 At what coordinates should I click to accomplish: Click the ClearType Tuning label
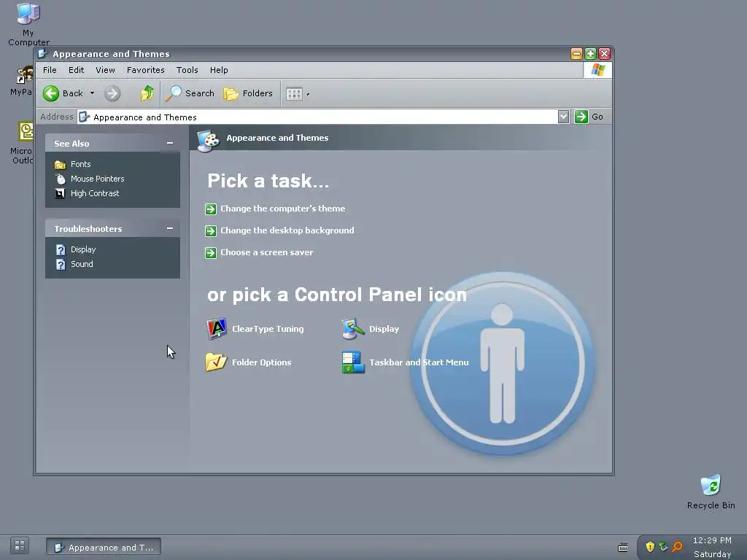pos(268,329)
